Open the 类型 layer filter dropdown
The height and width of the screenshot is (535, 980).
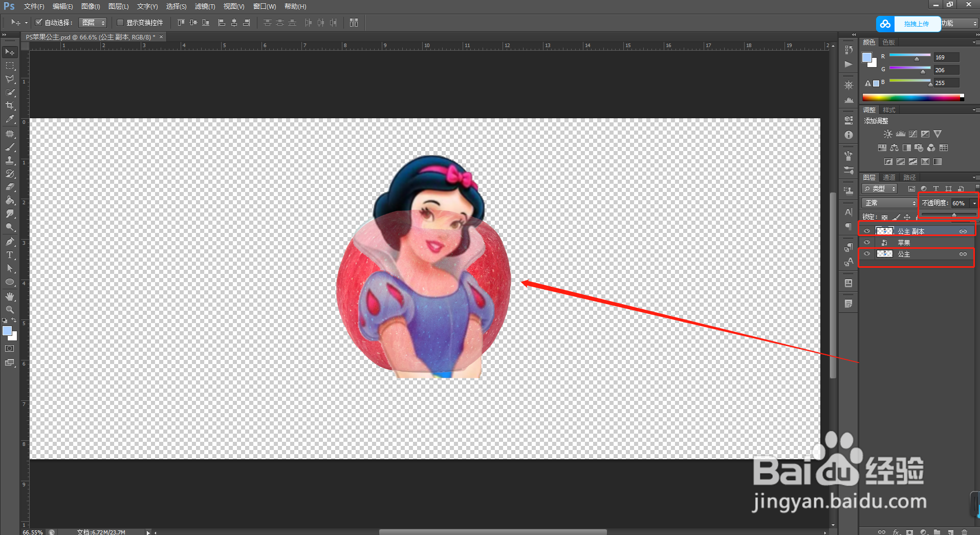click(880, 189)
